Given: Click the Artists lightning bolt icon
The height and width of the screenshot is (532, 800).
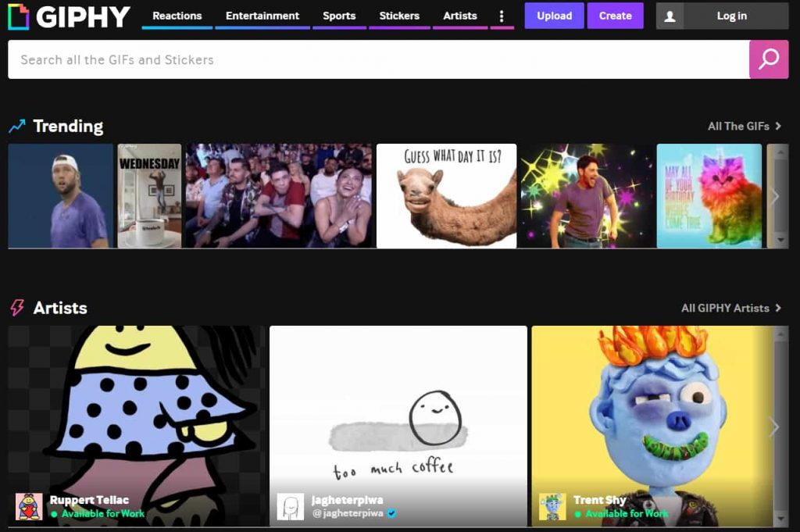Looking at the screenshot, I should (x=17, y=308).
